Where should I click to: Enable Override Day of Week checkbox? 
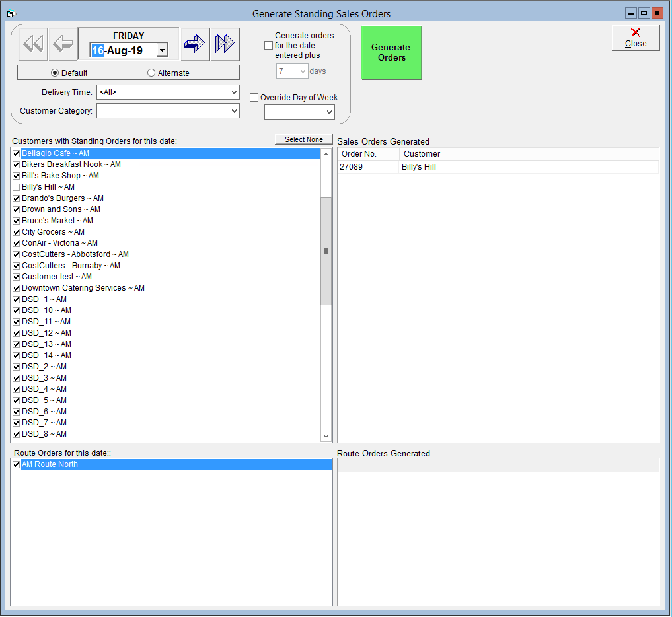pyautogui.click(x=254, y=98)
